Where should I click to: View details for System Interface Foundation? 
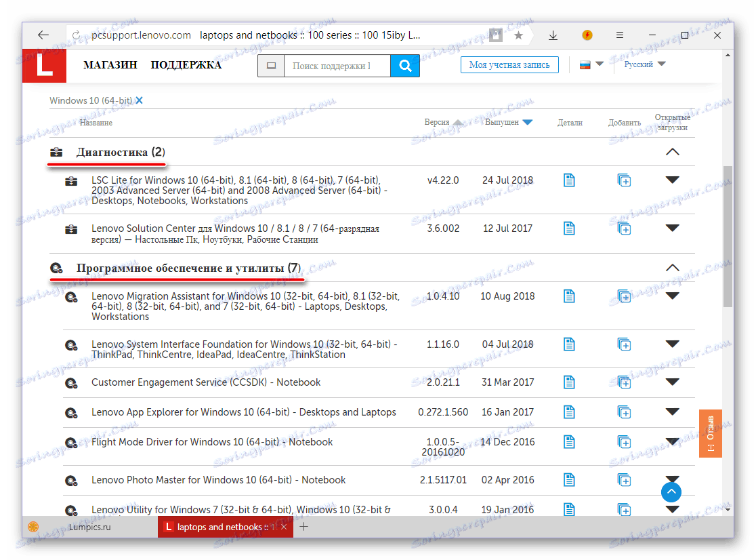coord(570,344)
